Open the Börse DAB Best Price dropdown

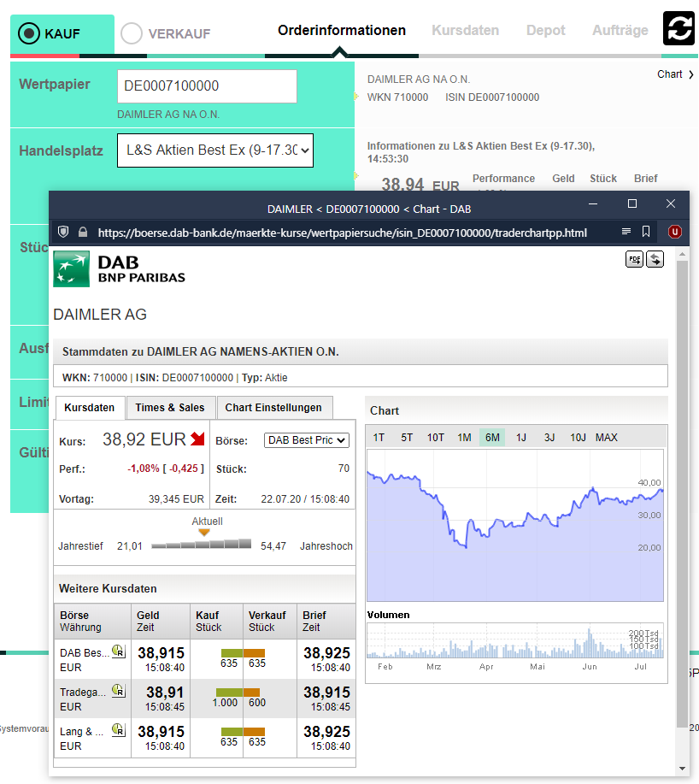click(x=306, y=440)
